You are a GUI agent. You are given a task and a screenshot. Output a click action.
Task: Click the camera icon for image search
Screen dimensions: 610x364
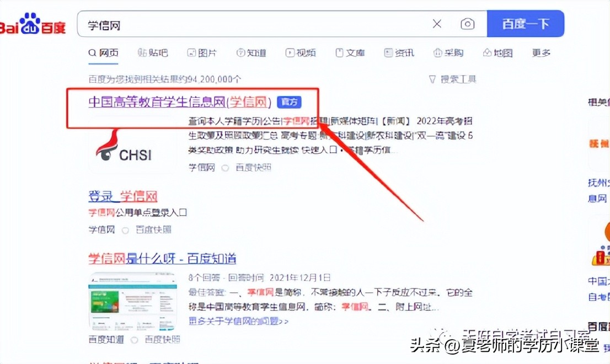(x=468, y=24)
